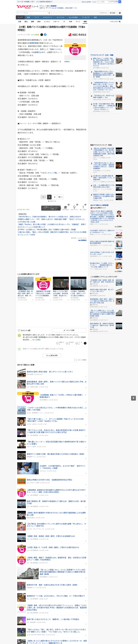
Task: Open the 交通規制情報 inline link
Action: [33, 43]
